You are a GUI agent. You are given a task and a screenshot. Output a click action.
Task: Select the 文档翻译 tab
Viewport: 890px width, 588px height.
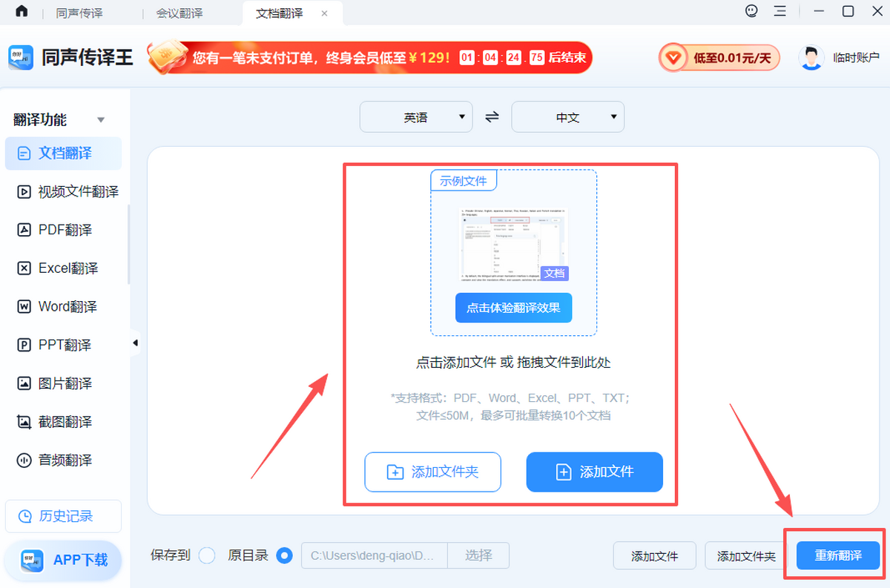[x=279, y=13]
